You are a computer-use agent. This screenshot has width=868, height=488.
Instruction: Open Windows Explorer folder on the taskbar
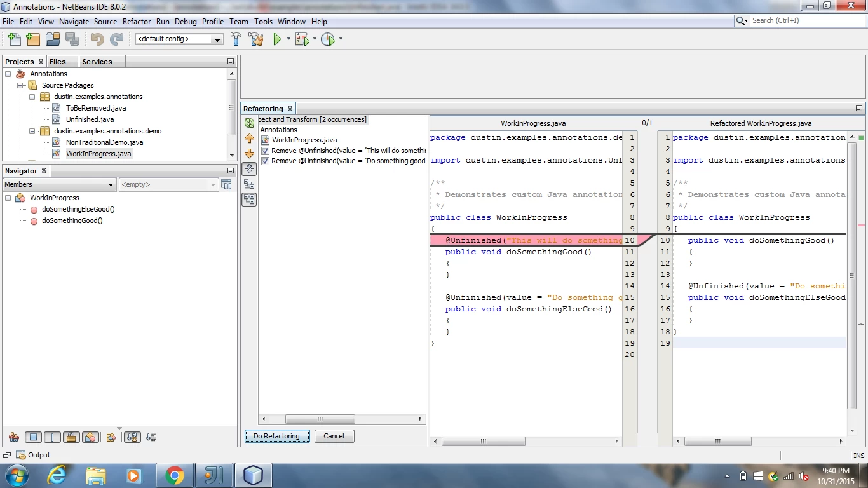(96, 475)
